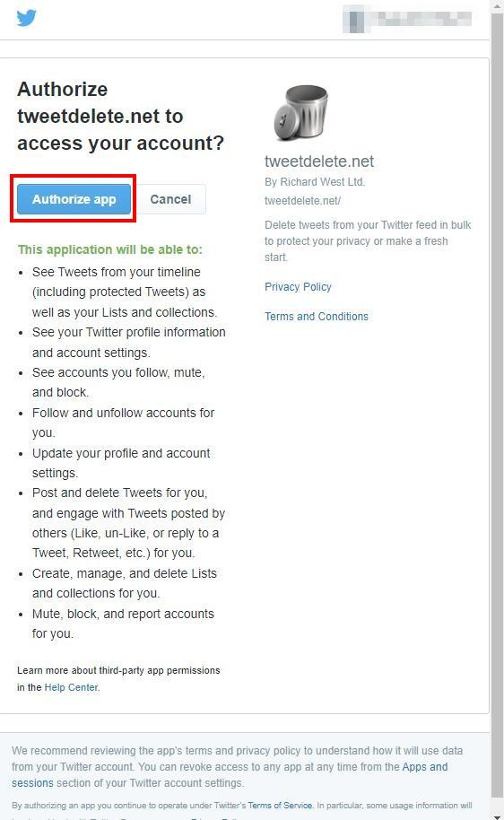This screenshot has width=504, height=820.
Task: Open Twitter's Terms of Service link
Action: point(280,806)
